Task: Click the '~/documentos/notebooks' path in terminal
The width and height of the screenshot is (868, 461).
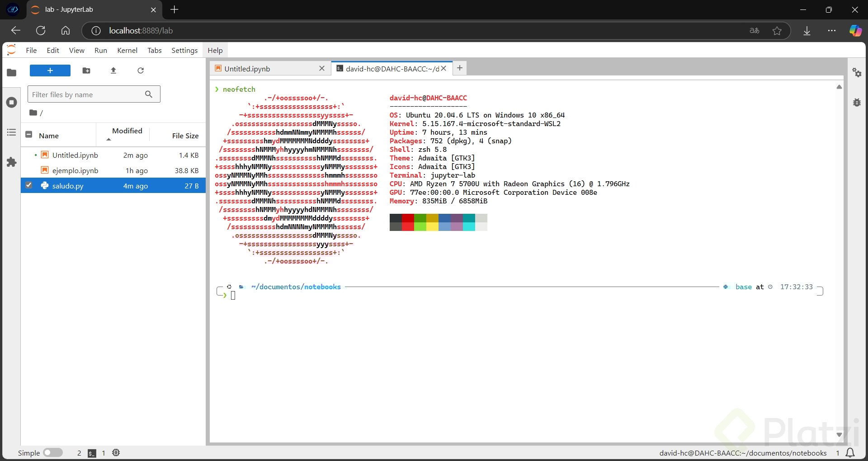Action: [x=296, y=287]
